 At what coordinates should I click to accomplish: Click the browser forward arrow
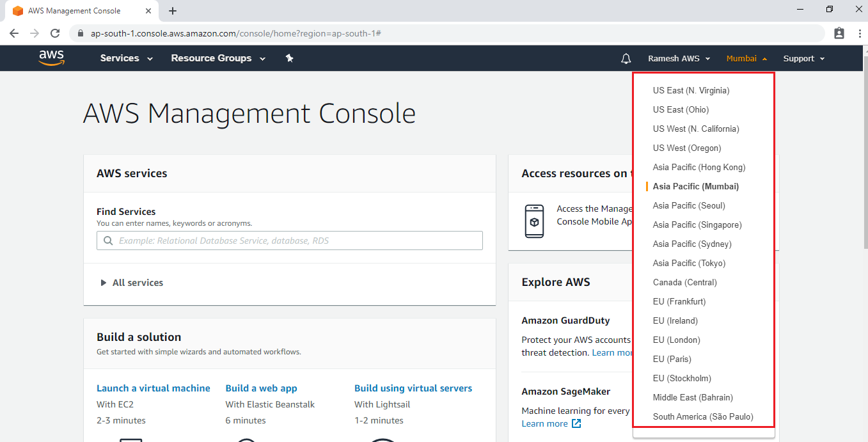(35, 33)
